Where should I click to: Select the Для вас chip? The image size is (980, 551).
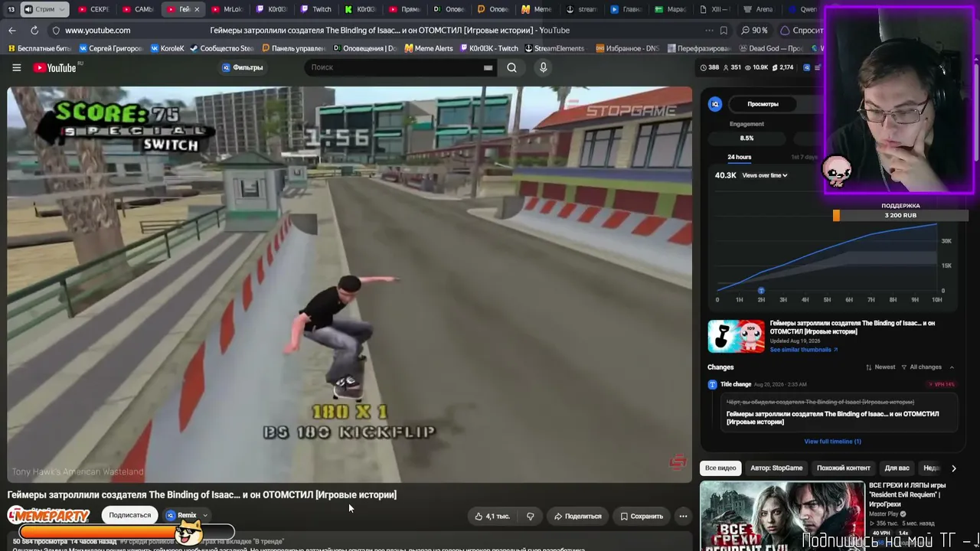coord(897,468)
